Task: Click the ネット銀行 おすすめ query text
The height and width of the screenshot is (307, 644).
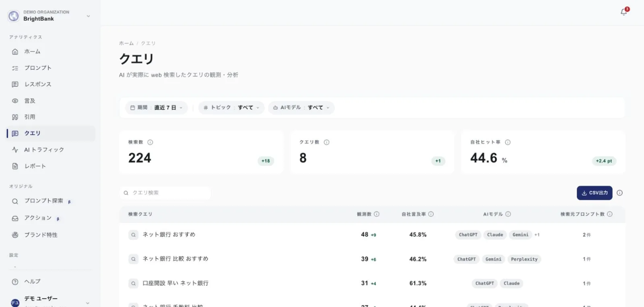Action: (x=169, y=235)
